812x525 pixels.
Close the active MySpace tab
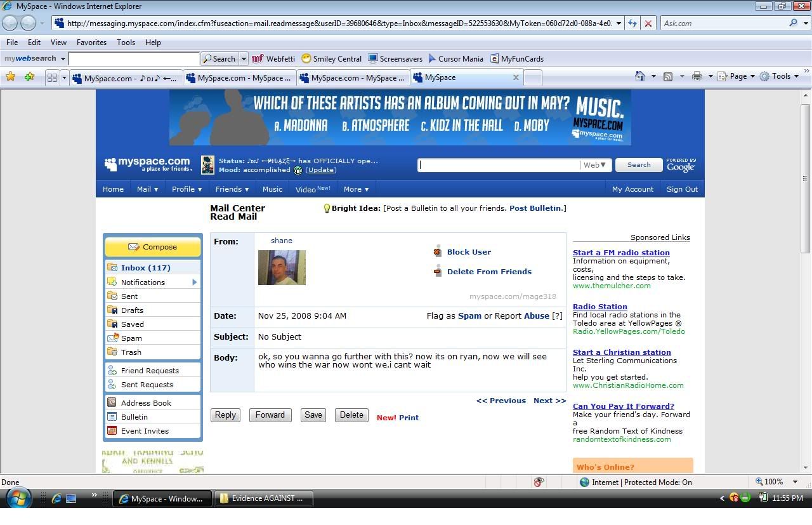pyautogui.click(x=516, y=77)
